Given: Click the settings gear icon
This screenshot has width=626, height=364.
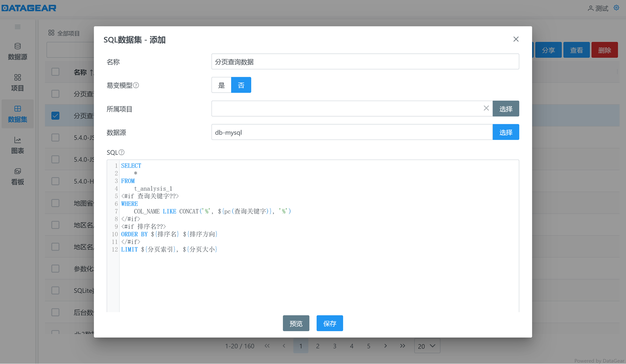Looking at the screenshot, I should [x=616, y=8].
